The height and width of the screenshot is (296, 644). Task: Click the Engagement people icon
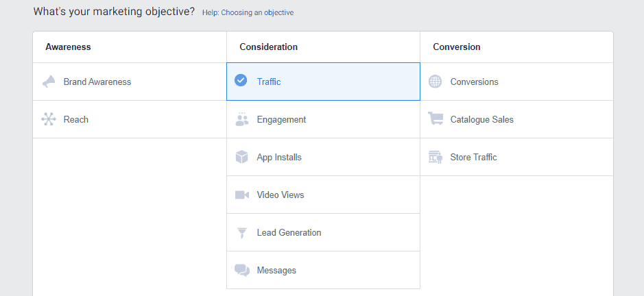click(x=242, y=119)
